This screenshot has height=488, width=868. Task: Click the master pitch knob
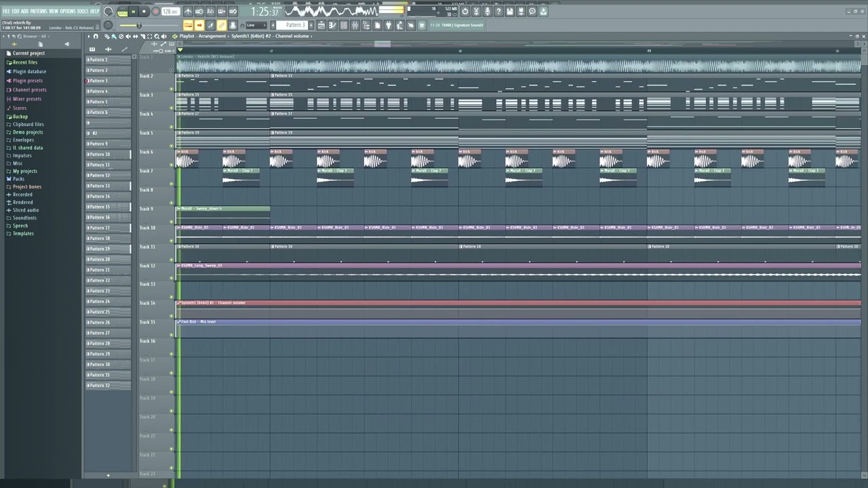[108, 25]
